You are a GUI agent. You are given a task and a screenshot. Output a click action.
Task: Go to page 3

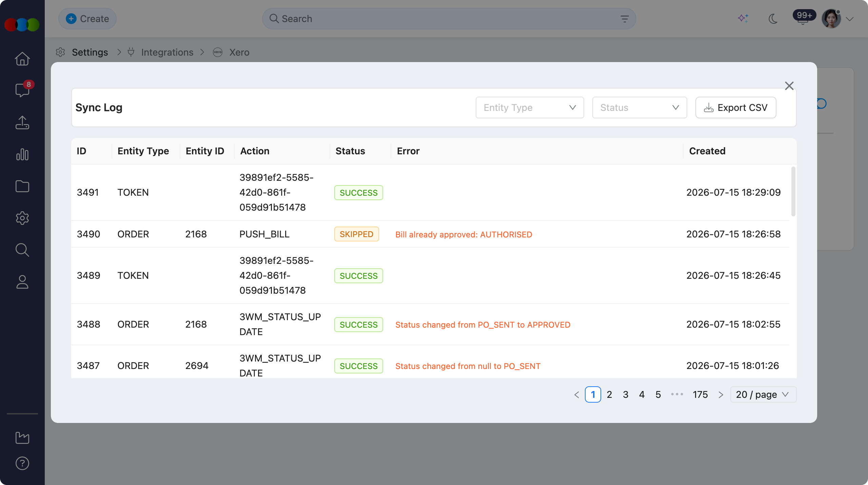click(x=626, y=394)
